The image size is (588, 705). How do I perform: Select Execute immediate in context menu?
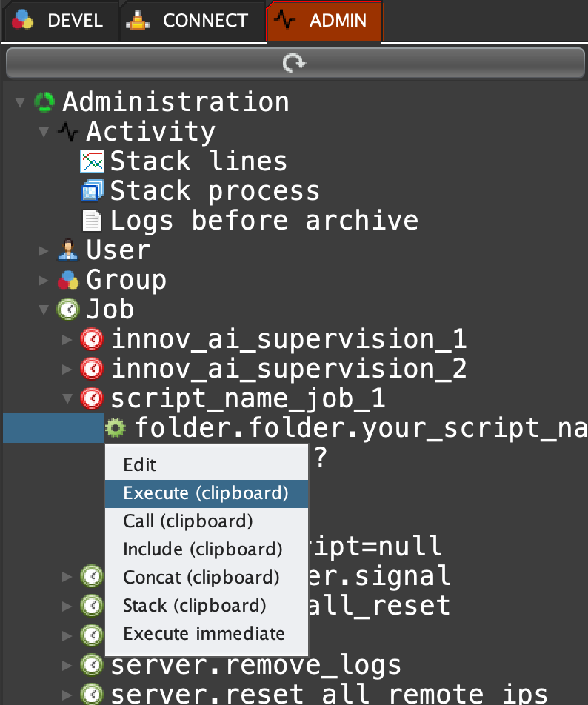click(204, 634)
